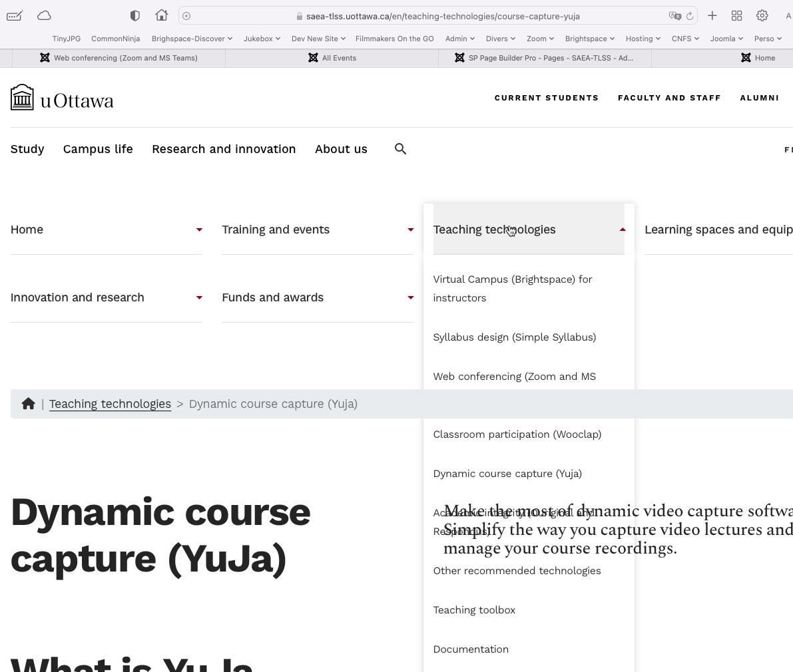The height and width of the screenshot is (672, 793).
Task: Click the uOttawa logo
Action: pyautogui.click(x=62, y=98)
